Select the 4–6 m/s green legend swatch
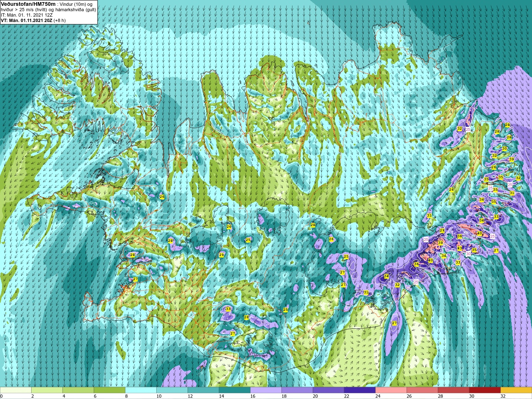The width and height of the screenshot is (532, 399). pyautogui.click(x=78, y=390)
